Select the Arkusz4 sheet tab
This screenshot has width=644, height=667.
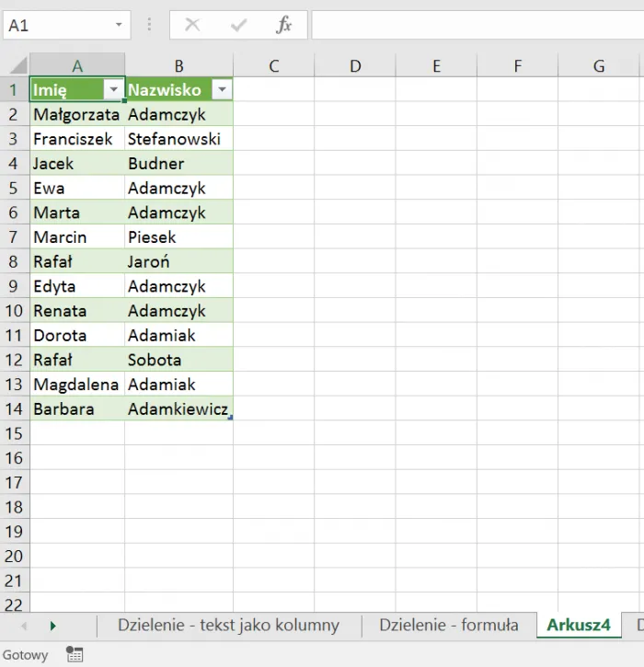click(x=579, y=626)
